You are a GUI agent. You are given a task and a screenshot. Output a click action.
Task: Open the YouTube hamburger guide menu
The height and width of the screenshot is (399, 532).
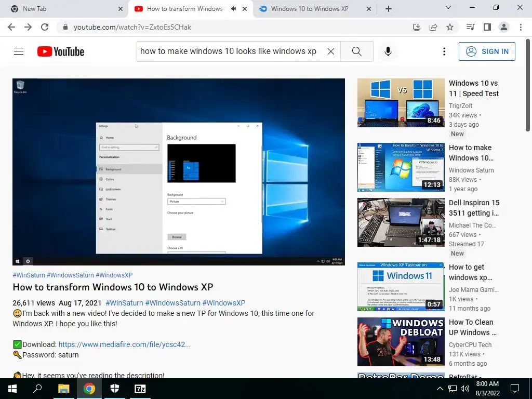click(x=19, y=51)
